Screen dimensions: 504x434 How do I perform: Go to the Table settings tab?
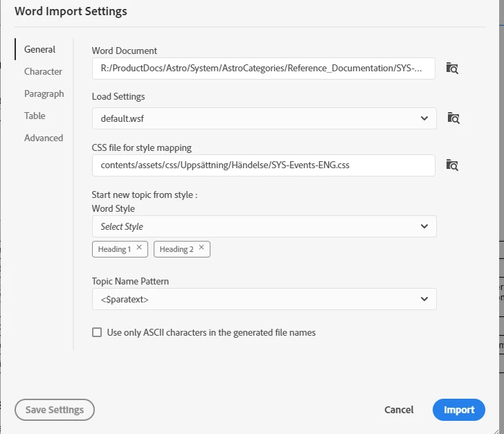click(x=35, y=116)
